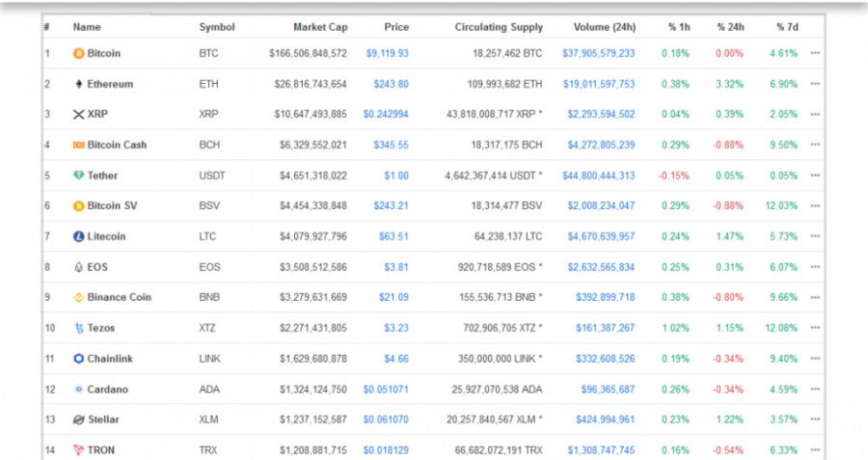Click the Litecoin logo icon
This screenshot has width=868, height=460.
click(79, 236)
